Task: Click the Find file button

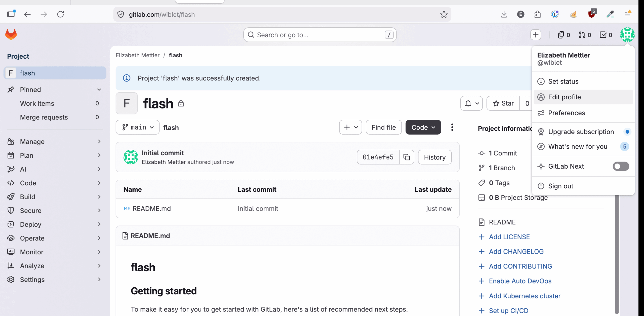Action: 384,127
